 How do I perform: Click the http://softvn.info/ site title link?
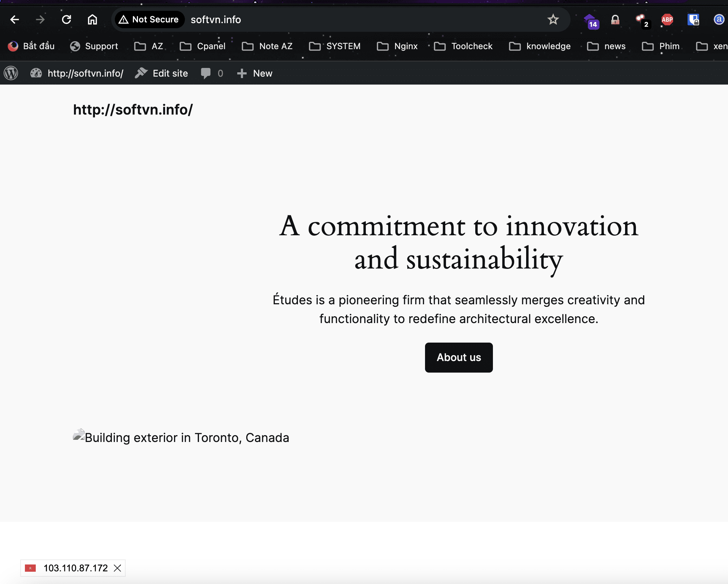point(133,109)
